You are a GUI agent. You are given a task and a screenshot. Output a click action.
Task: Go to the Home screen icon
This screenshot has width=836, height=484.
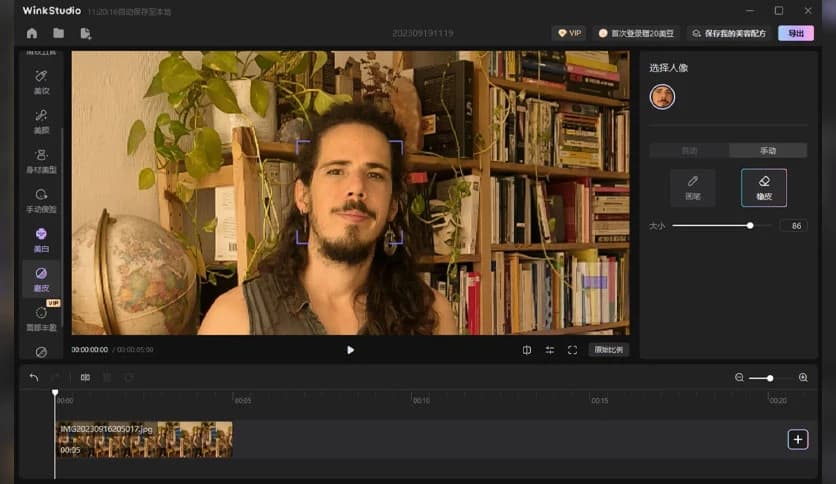coord(32,33)
